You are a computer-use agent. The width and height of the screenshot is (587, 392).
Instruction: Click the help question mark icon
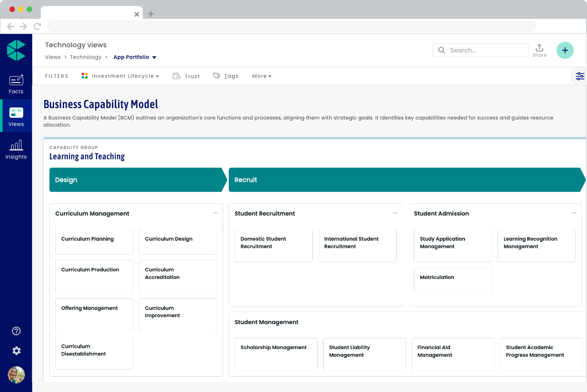tap(16, 331)
